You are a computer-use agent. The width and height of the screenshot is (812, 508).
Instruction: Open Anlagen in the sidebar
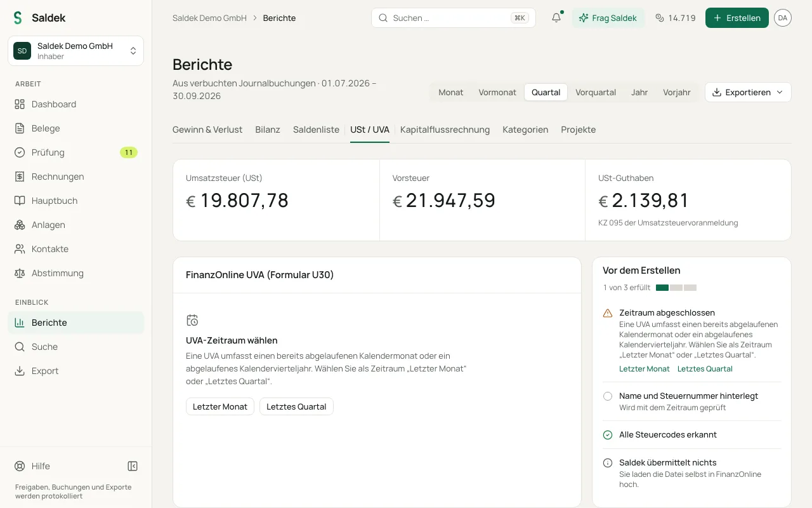point(75,225)
